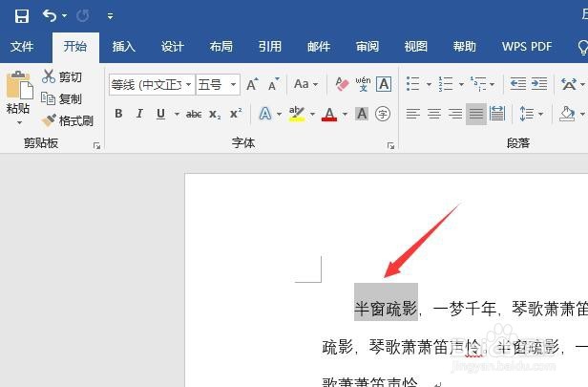
Task: Apply red font color
Action: (x=329, y=114)
